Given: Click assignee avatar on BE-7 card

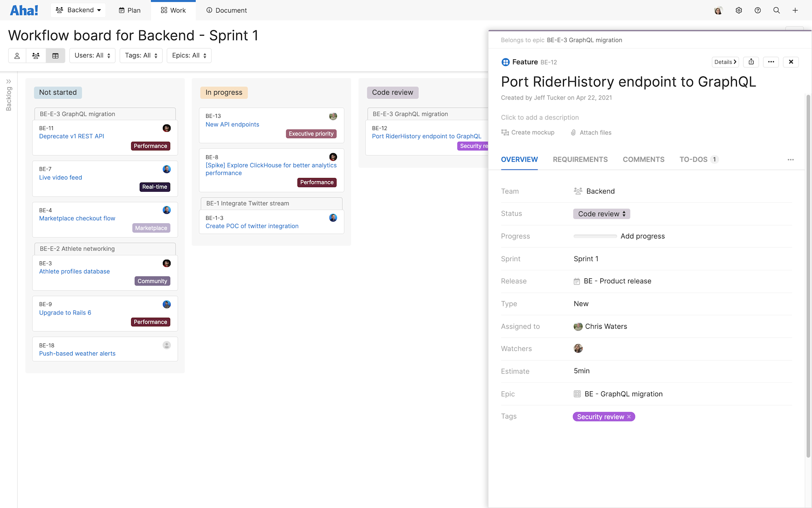Looking at the screenshot, I should [166, 169].
